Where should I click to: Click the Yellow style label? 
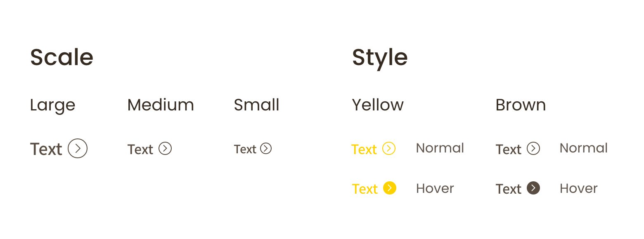pos(378,105)
